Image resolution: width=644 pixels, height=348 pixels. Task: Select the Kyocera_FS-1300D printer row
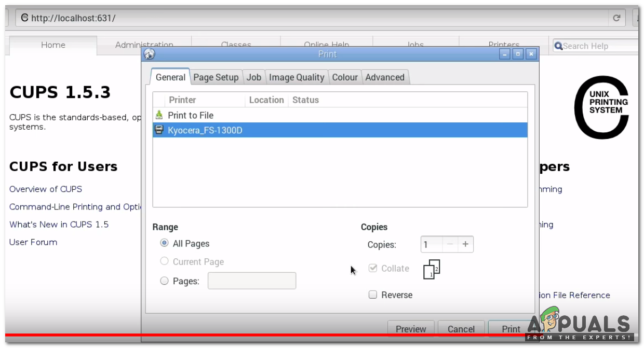[340, 130]
